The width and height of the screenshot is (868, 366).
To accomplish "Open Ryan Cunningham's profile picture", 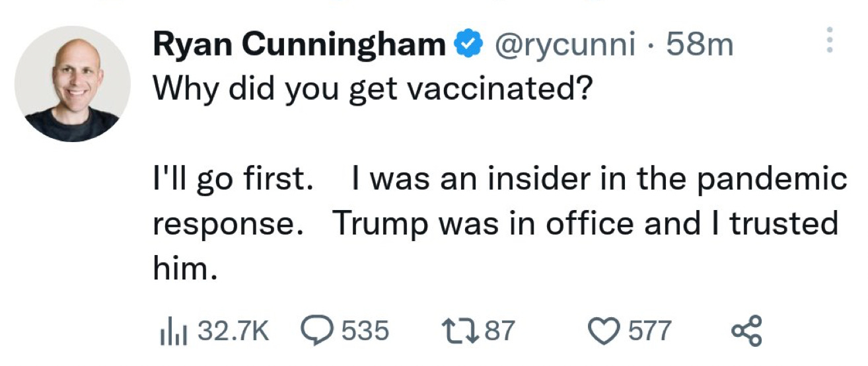I will point(73,84).
